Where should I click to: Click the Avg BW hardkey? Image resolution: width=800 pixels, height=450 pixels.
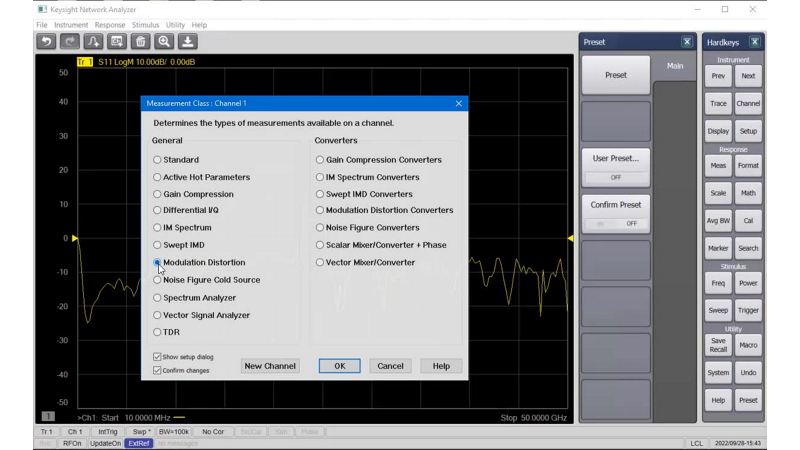[x=718, y=220]
